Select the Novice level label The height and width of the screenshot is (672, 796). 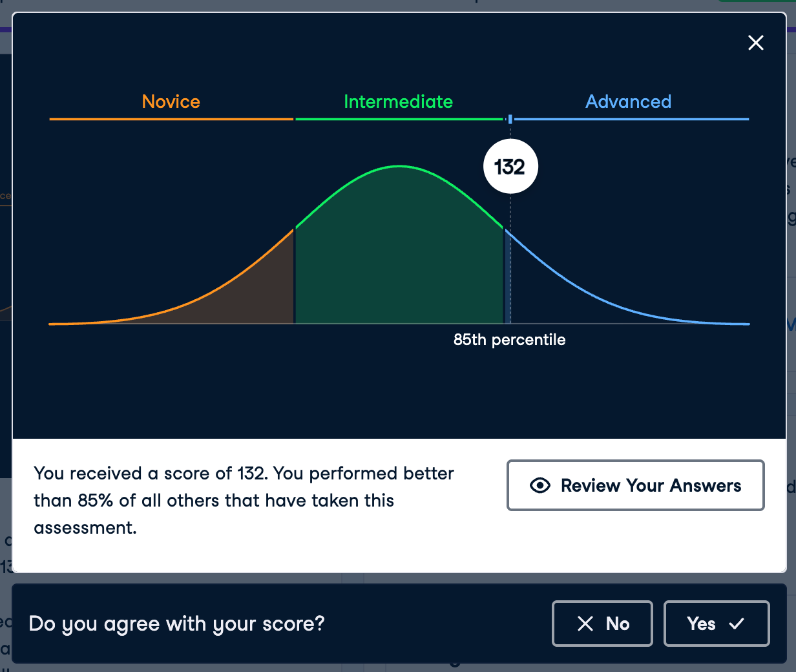tap(171, 101)
